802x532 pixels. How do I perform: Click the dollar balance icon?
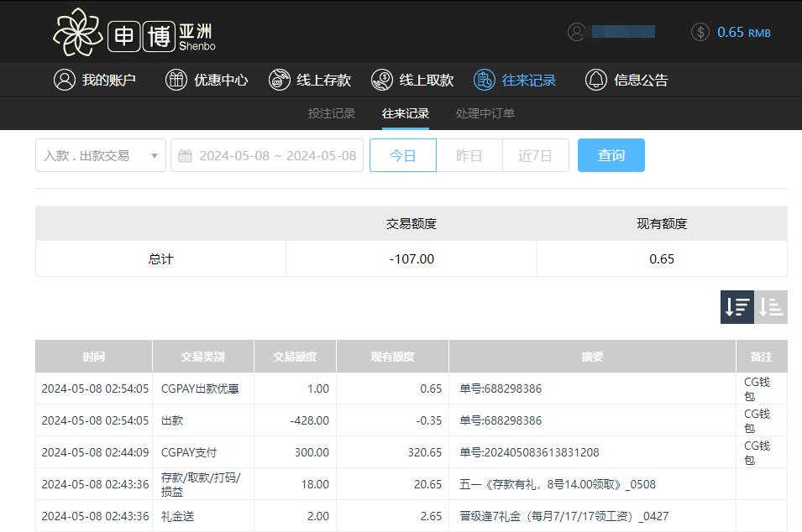pyautogui.click(x=700, y=32)
